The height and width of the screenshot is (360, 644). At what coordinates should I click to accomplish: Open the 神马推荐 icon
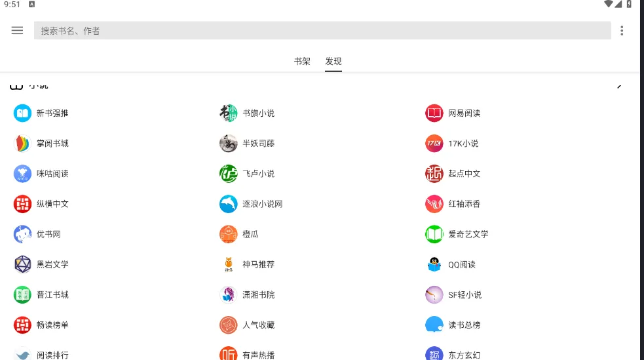tap(229, 264)
